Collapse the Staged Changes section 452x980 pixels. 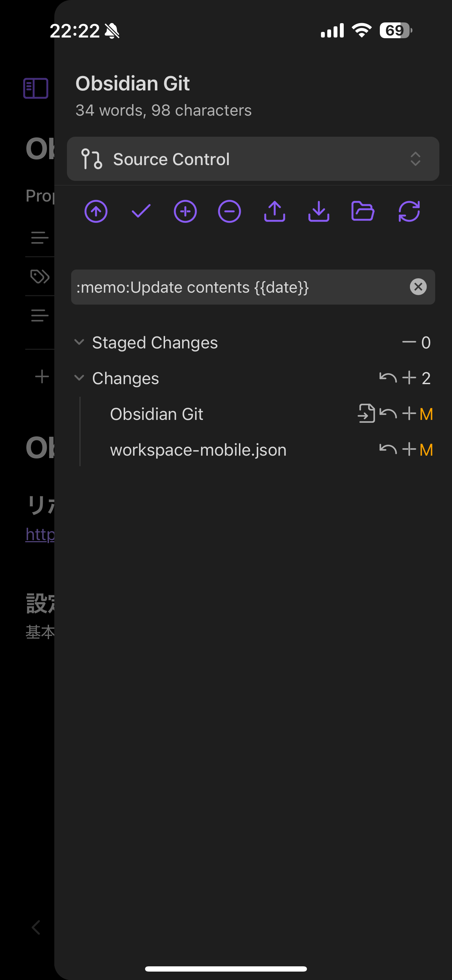coord(79,342)
